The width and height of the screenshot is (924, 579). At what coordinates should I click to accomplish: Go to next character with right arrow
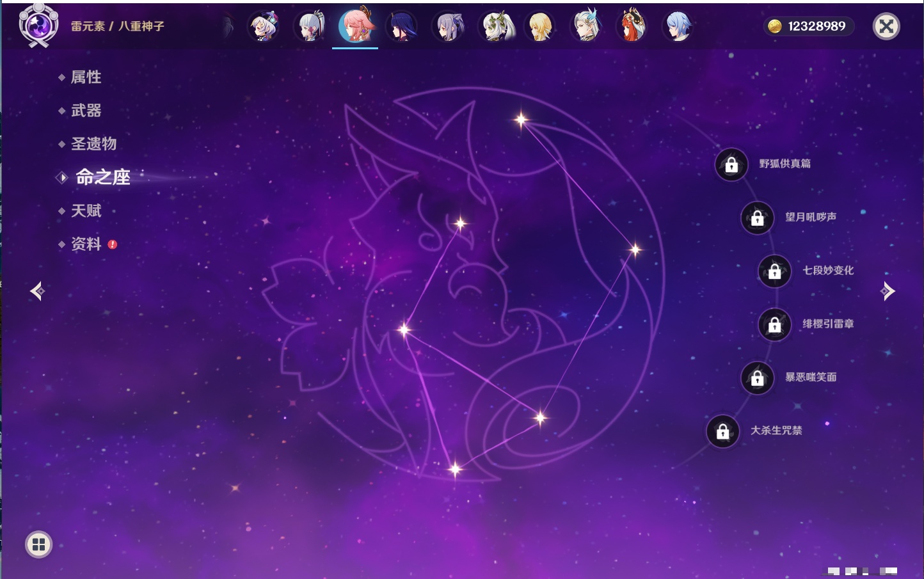(x=888, y=291)
